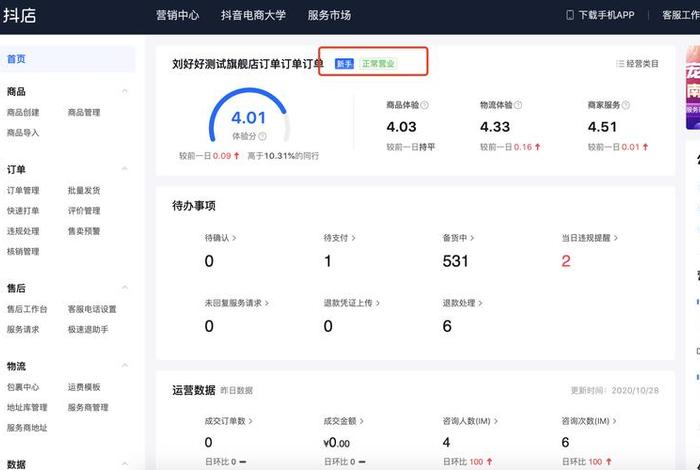700x470 pixels.
Task: Open 服务商管理
Action: tap(88, 407)
